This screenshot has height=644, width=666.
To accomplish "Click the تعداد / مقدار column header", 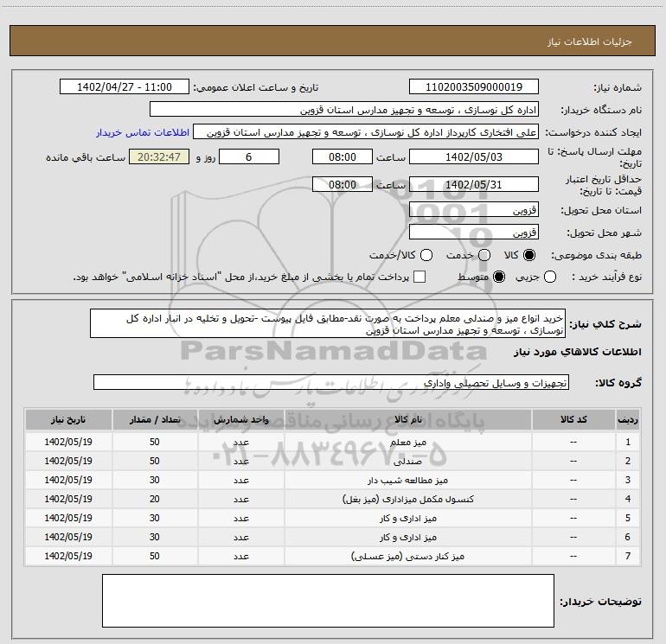I will click(x=155, y=419).
